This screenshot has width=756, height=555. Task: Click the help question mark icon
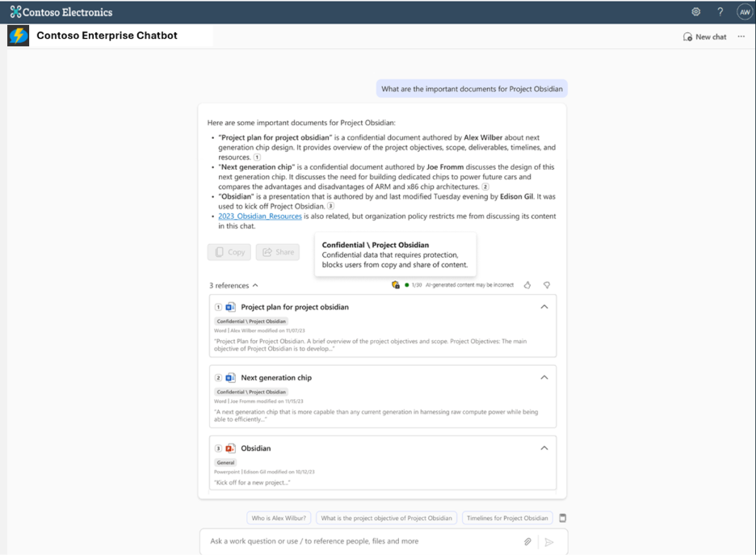[x=720, y=12]
